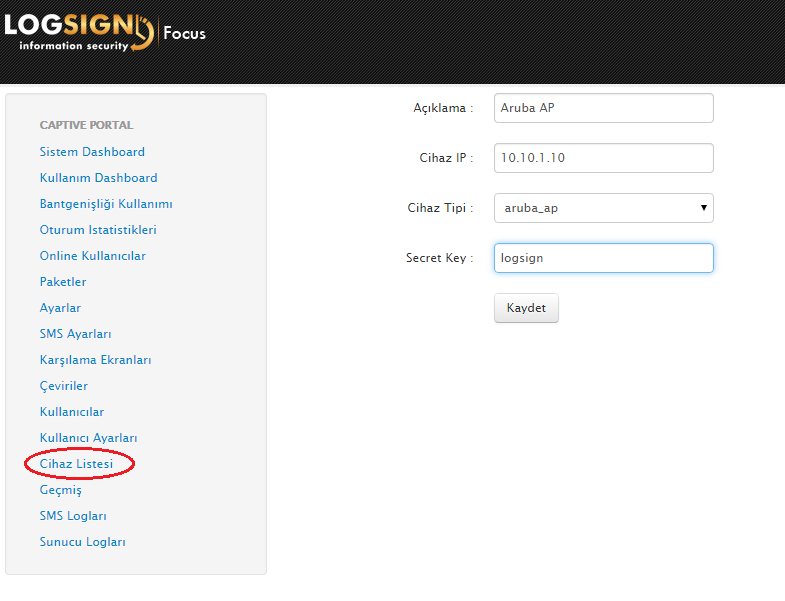Focus the Açıklama input field
785x601 pixels.
tap(604, 108)
